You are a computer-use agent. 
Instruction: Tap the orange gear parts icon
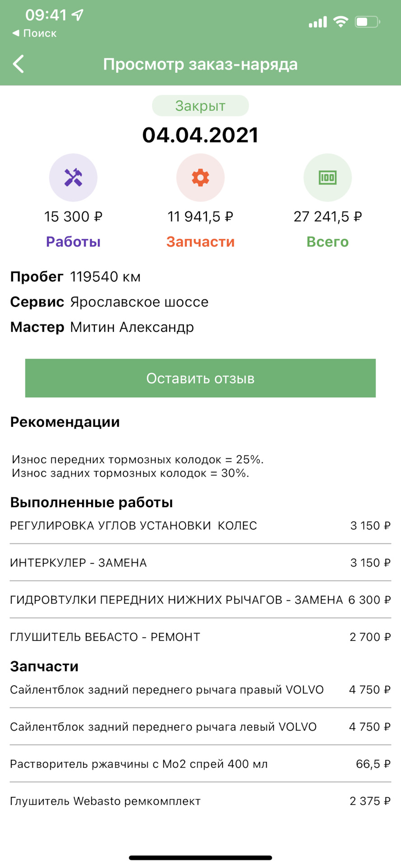tap(200, 178)
